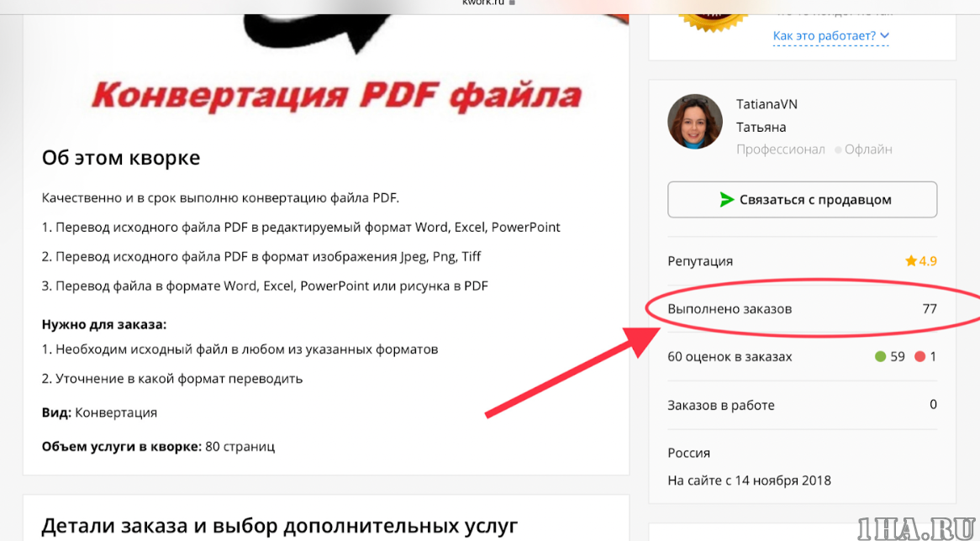Click the 4.9 reputation rating
Image resolution: width=980 pixels, height=541 pixels.
pyautogui.click(x=928, y=260)
